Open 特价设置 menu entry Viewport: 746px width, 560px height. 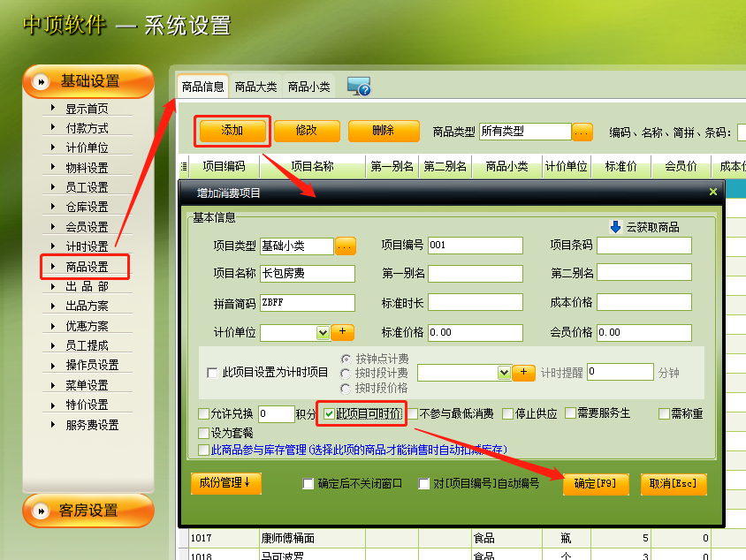click(87, 405)
